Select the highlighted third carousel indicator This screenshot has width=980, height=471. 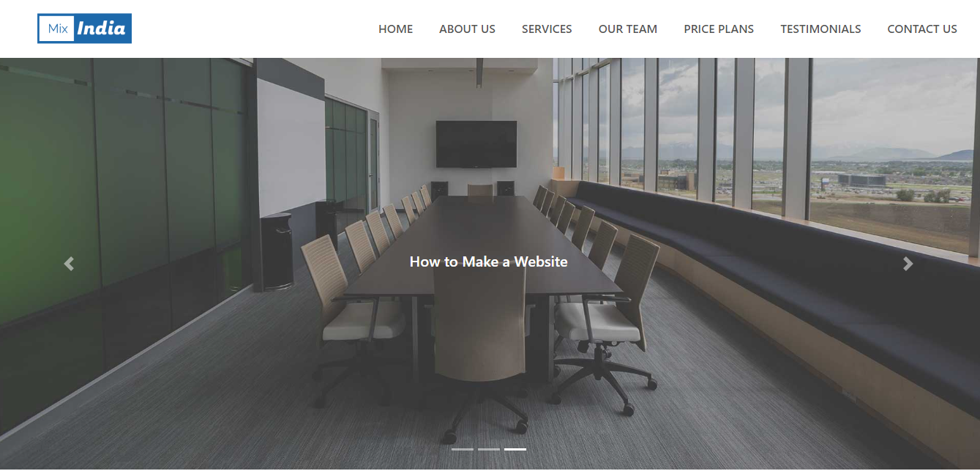(x=515, y=449)
